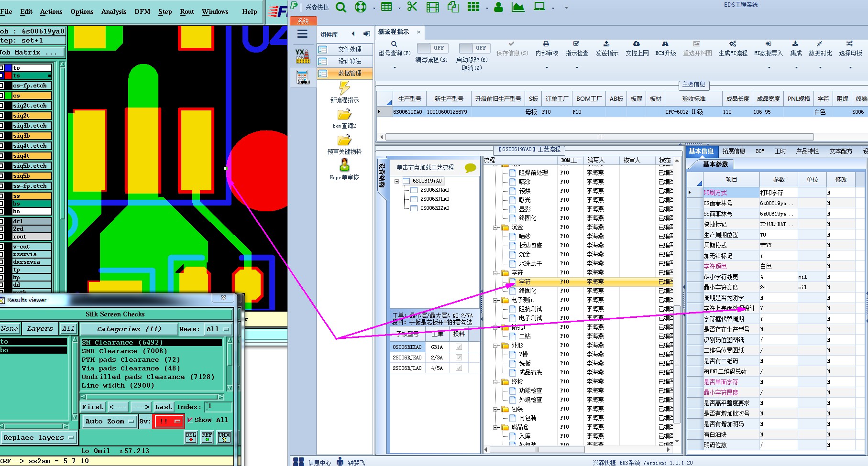
Task: Open the area chart icon in EDS toolbar
Action: 518,7
